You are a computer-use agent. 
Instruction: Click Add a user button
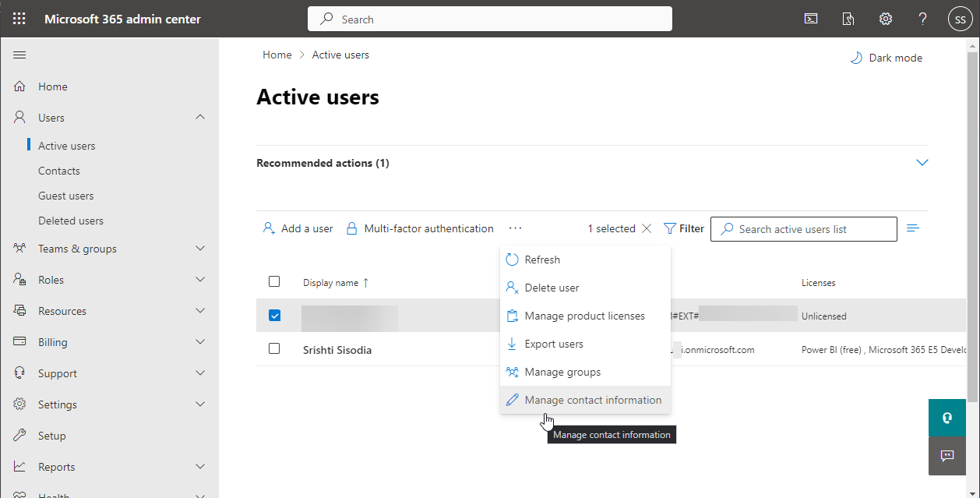pyautogui.click(x=298, y=228)
